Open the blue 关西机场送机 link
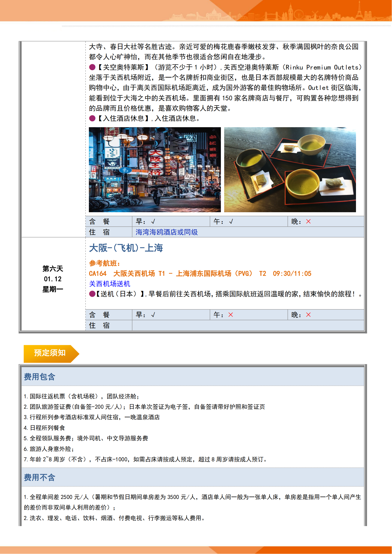Viewport: 392px width, 554px height. coord(109,284)
